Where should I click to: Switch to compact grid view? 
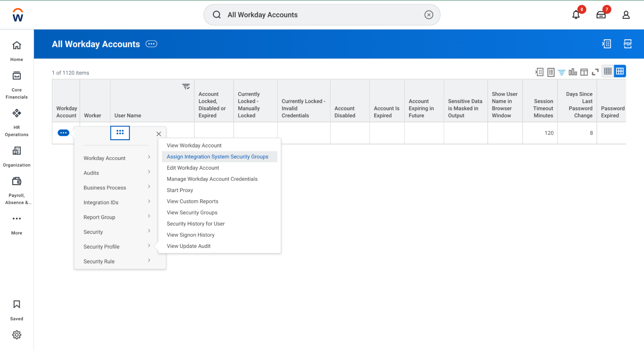(x=608, y=71)
